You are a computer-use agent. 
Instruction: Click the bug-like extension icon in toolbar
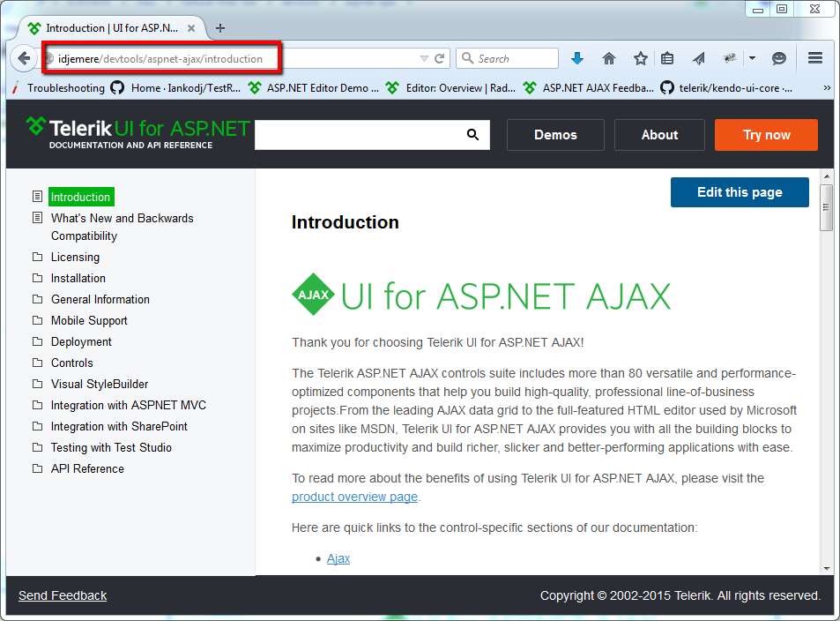click(x=730, y=58)
